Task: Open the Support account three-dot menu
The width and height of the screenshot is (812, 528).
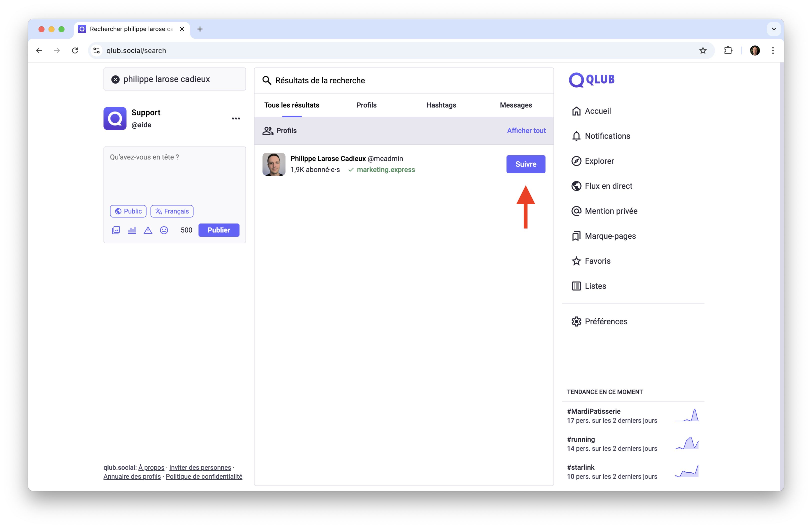Action: (x=236, y=119)
